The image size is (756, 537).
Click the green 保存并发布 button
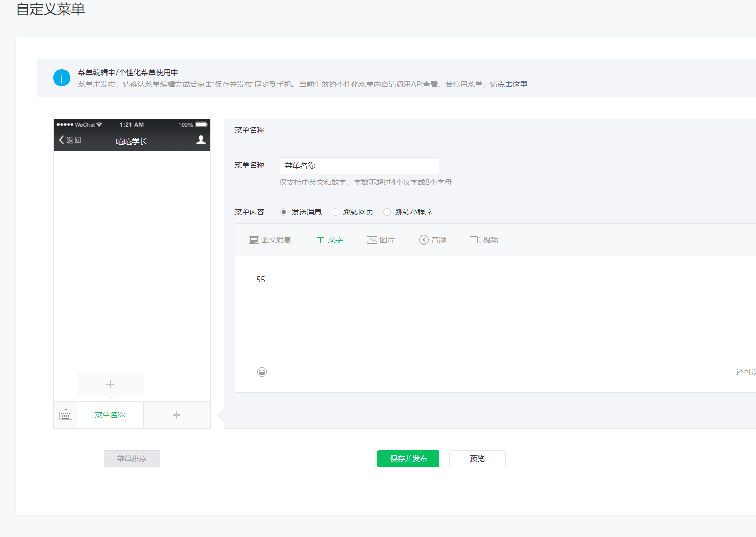pyautogui.click(x=408, y=459)
